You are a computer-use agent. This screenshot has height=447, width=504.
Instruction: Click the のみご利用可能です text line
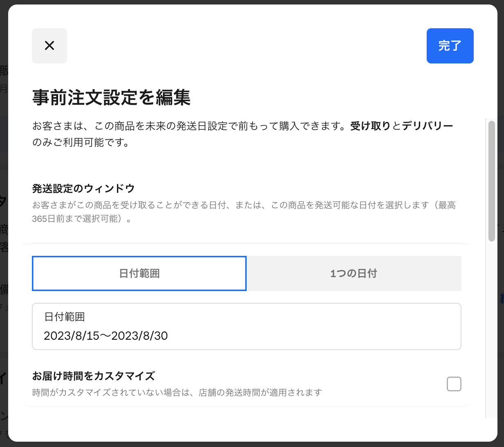coord(81,143)
